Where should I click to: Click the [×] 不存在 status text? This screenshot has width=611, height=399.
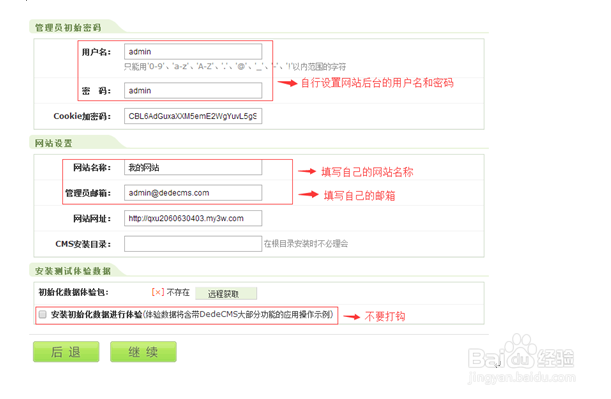[x=170, y=292]
